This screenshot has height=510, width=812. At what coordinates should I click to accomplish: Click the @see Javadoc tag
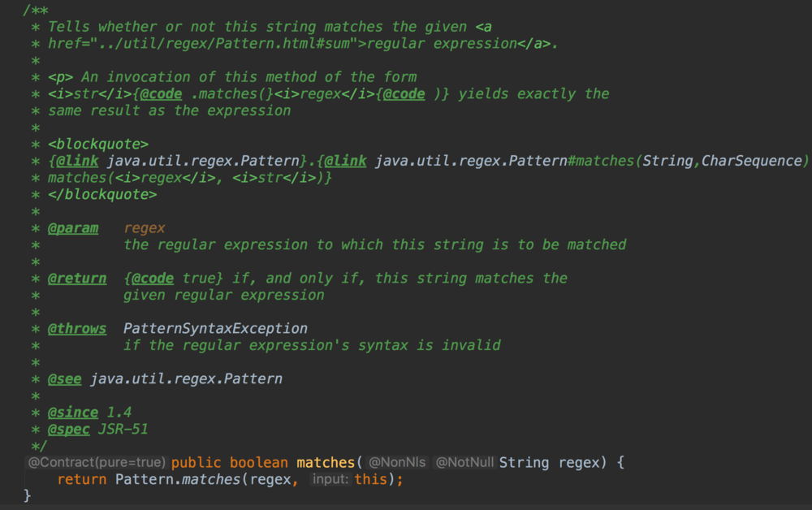coord(64,379)
